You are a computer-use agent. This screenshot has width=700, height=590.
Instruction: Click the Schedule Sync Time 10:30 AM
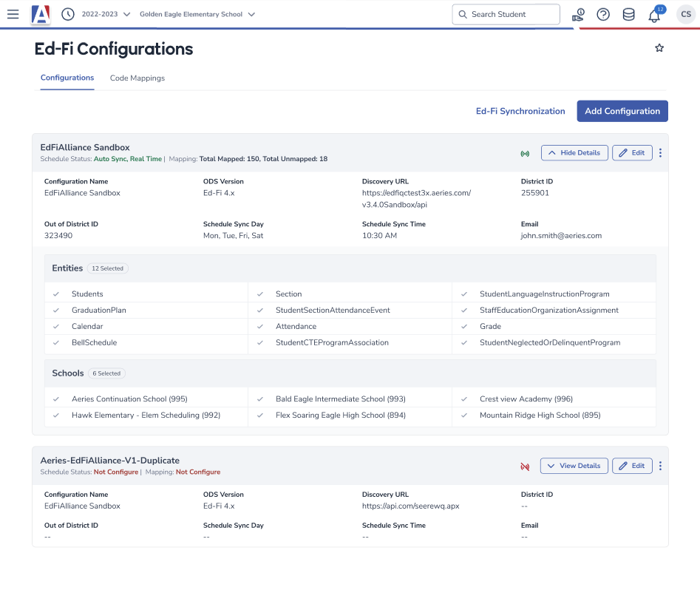(x=379, y=235)
